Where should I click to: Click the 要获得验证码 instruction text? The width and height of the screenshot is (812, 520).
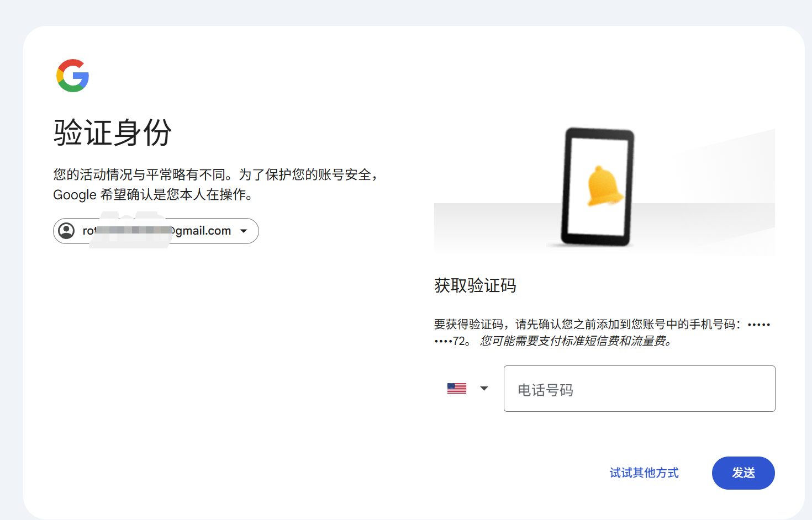tap(586, 324)
